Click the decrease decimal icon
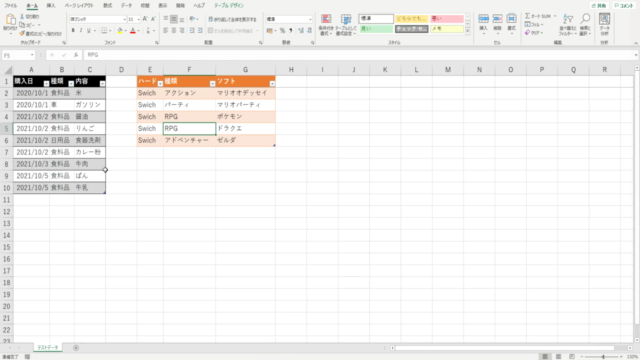Viewport: 640px width, 360px height. pyautogui.click(x=309, y=31)
